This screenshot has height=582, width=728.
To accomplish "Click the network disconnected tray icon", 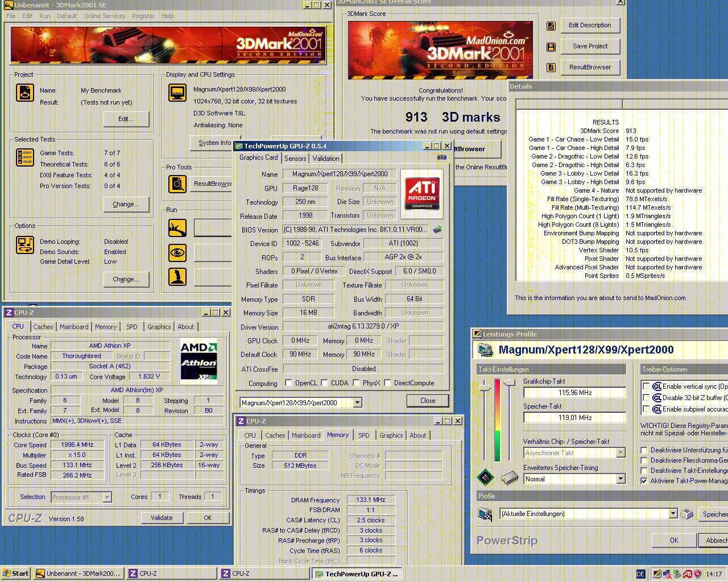I will coord(668,574).
